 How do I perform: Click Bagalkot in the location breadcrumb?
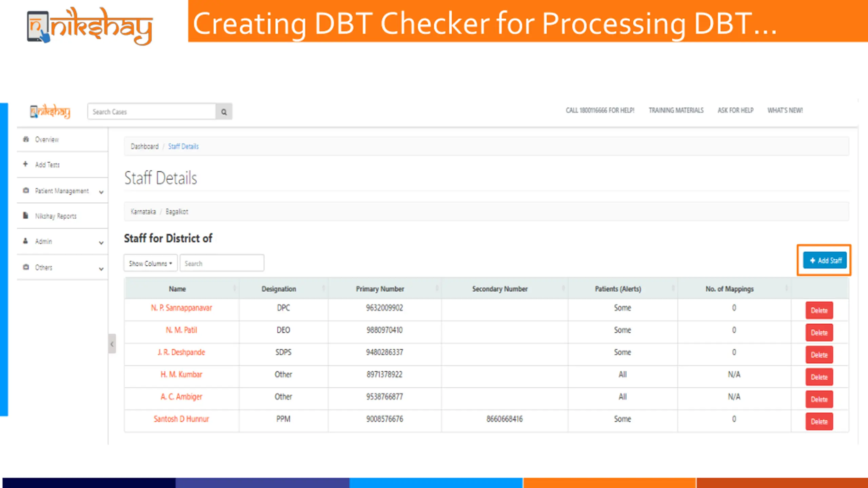click(177, 212)
